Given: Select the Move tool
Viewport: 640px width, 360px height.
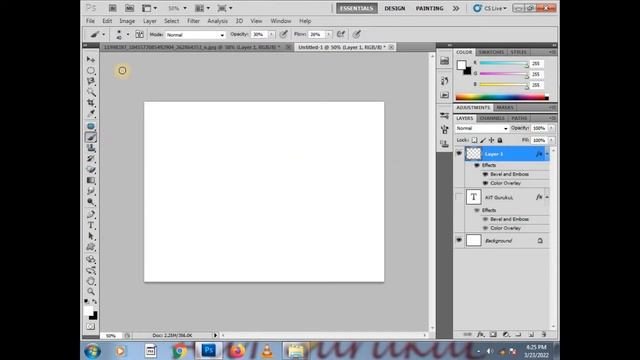Looking at the screenshot, I should pyautogui.click(x=91, y=60).
